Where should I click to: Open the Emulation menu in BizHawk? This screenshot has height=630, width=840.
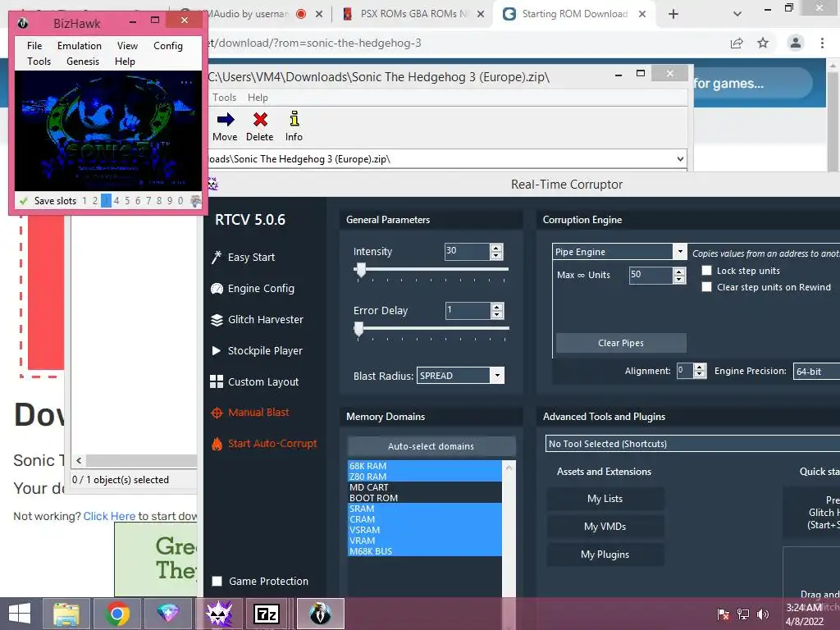pos(80,46)
